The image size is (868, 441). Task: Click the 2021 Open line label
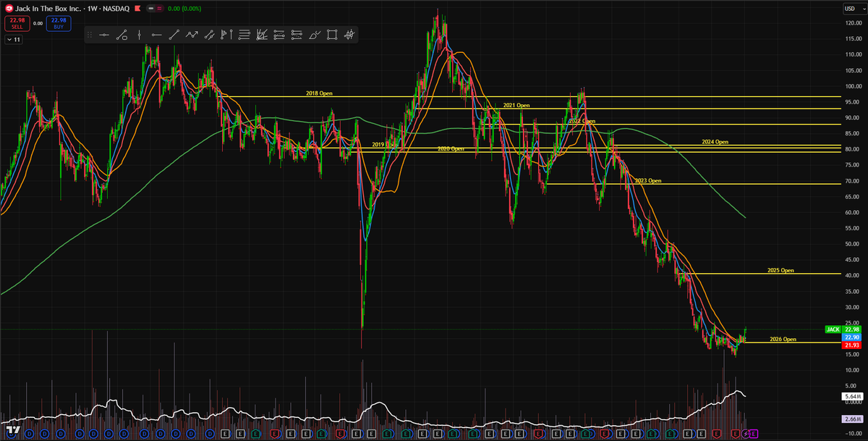coord(516,105)
